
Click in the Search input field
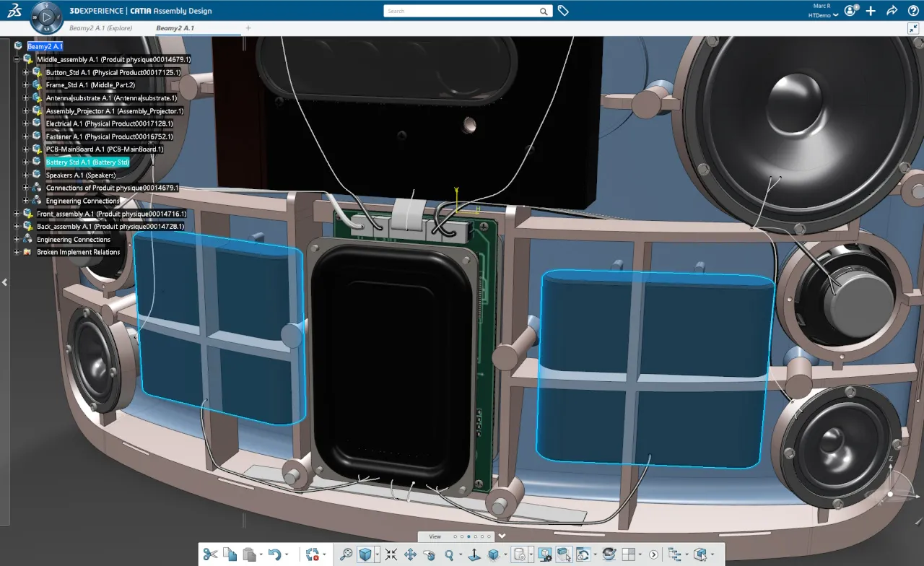[462, 11]
